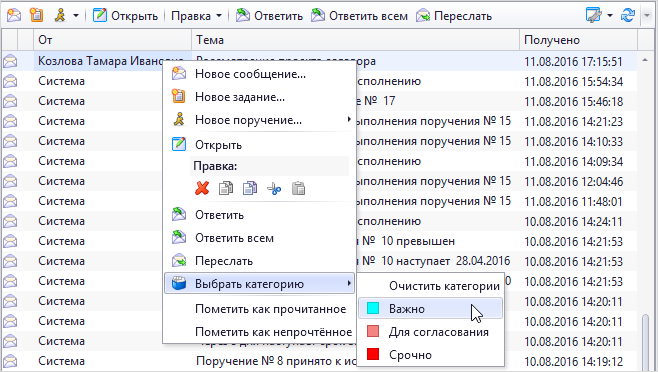Click the scissors cut icon in context menu
658x372 pixels.
[274, 189]
